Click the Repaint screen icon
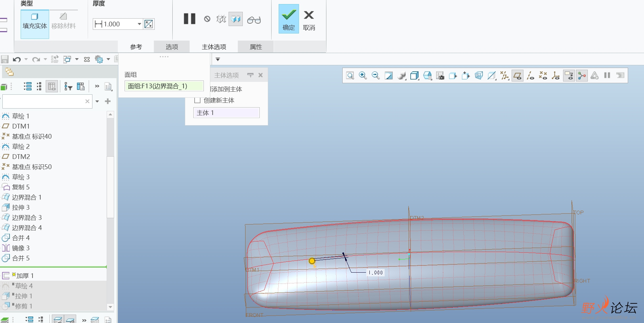Image resolution: width=644 pixels, height=323 pixels. pos(389,75)
